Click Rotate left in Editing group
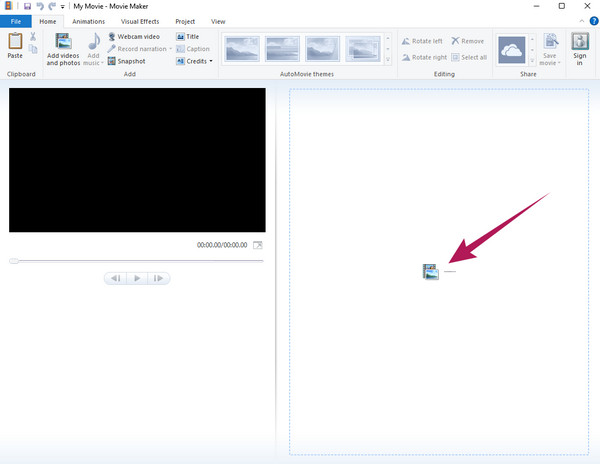600x464 pixels. 422,41
